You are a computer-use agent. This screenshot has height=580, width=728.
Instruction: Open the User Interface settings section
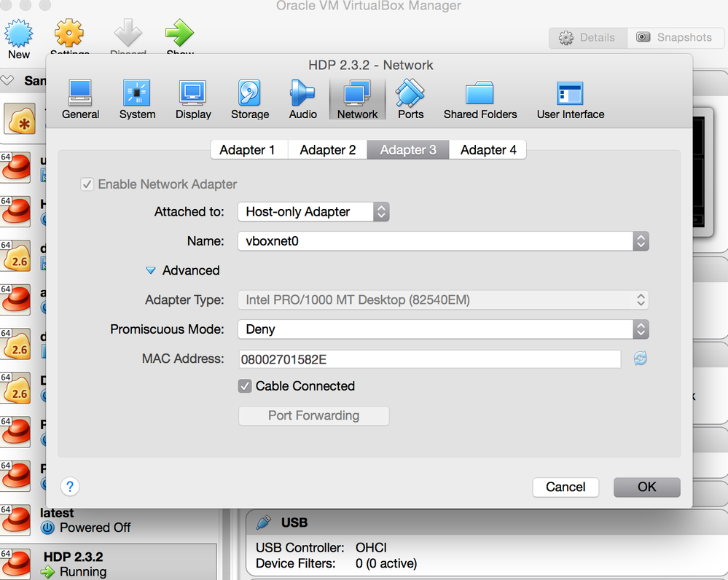coord(570,99)
